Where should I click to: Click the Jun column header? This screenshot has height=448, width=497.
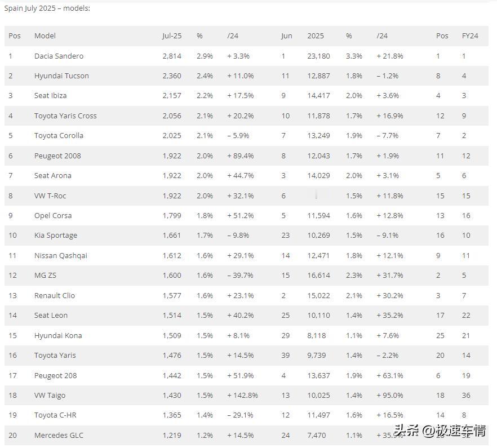pyautogui.click(x=286, y=36)
